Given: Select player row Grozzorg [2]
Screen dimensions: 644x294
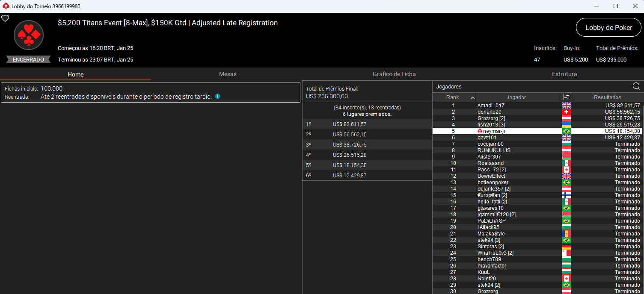Looking at the screenshot, I should tap(491, 118).
